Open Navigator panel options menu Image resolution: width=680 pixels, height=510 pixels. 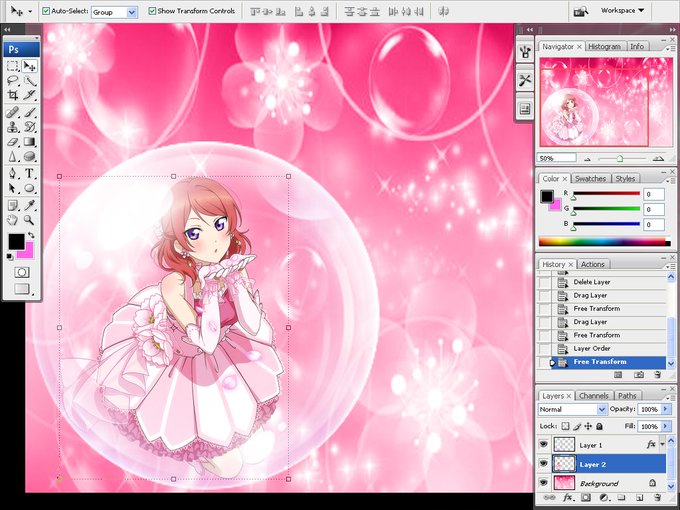(x=671, y=49)
